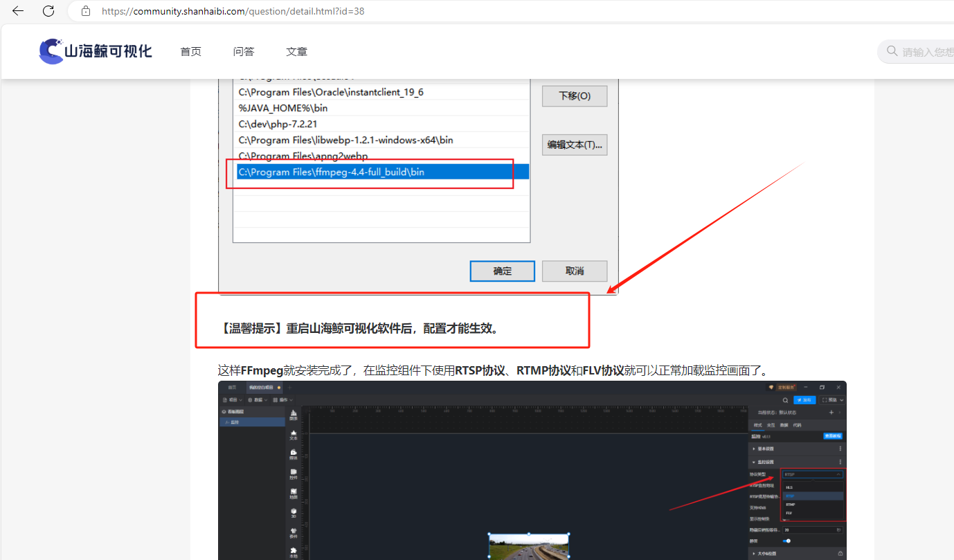Click the blue tutorial button beside 监控
Viewport: 954px width, 560px height.
pos(833,436)
